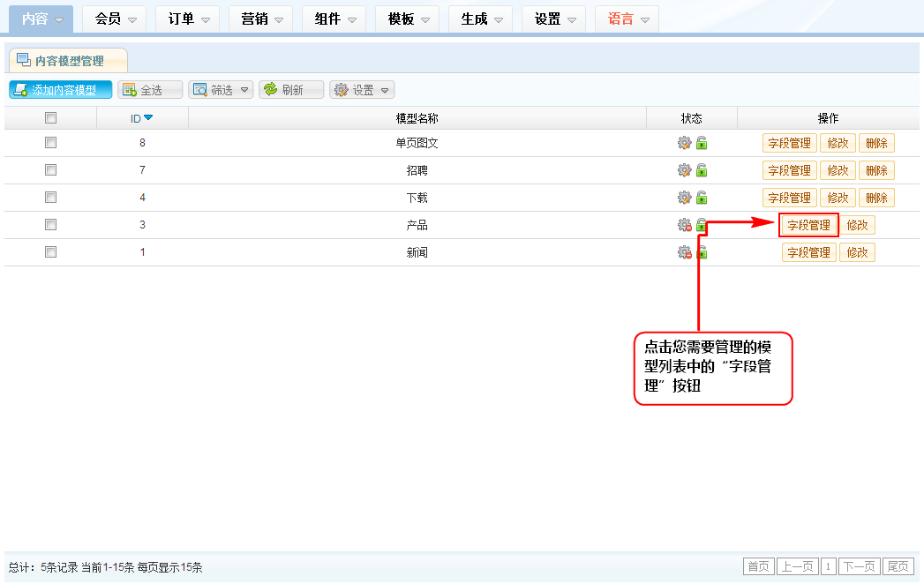924x584 pixels.
Task: Check the checkbox for model ID 8
Action: click(50, 143)
